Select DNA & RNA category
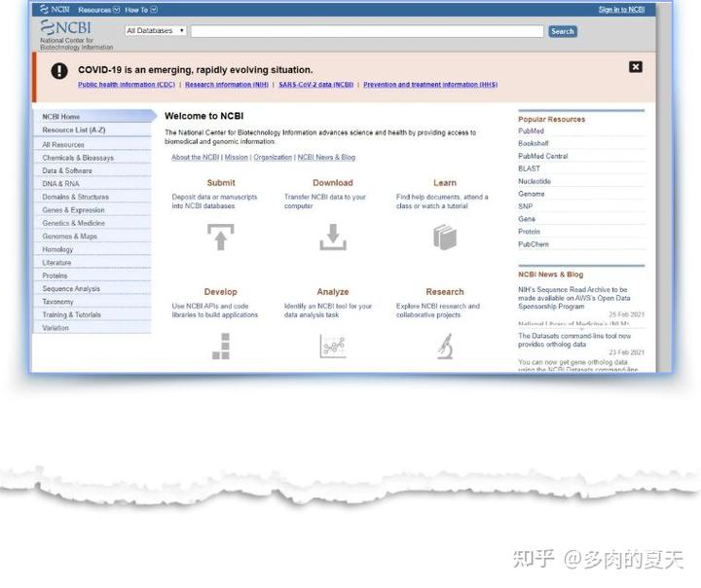The image size is (701, 588). 92,184
